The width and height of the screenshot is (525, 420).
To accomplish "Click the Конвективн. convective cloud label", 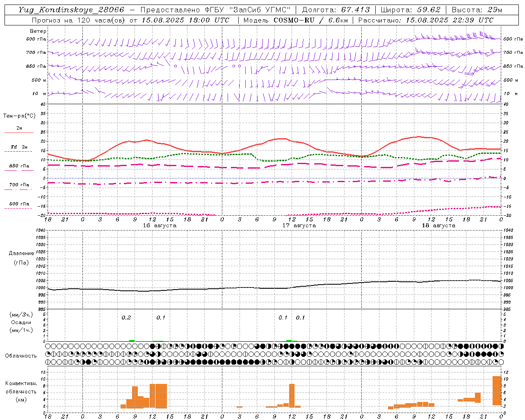I will tap(21, 383).
